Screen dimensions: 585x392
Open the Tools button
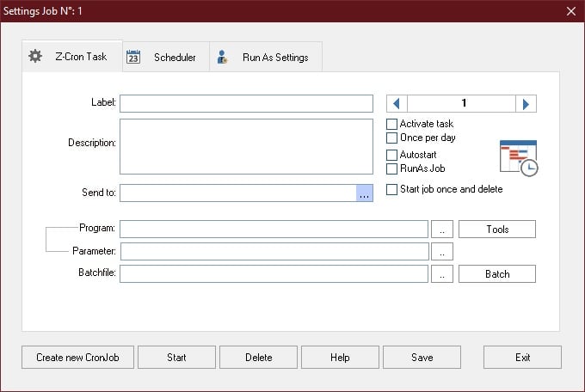point(496,230)
